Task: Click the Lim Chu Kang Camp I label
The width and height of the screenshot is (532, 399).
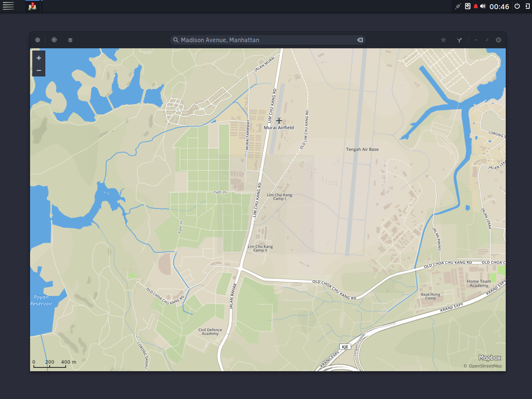Action: (x=279, y=197)
